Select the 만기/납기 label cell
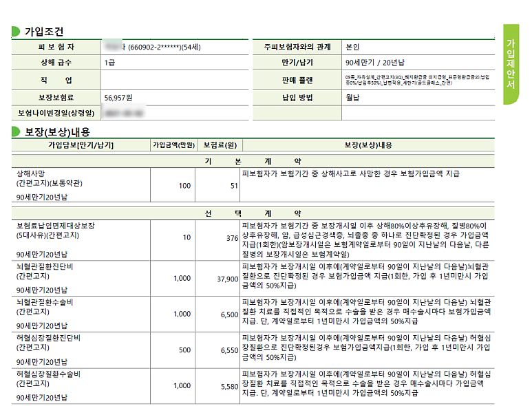 (297, 63)
